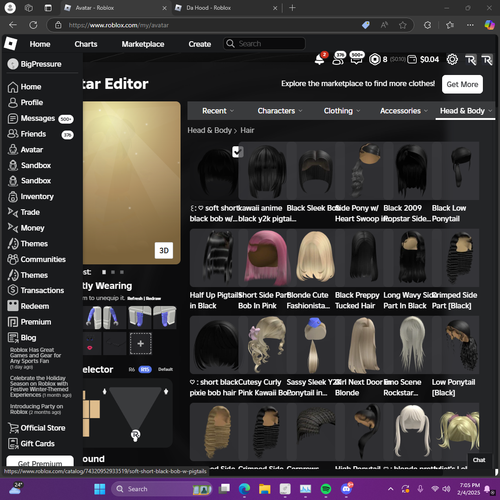The height and width of the screenshot is (500, 500).
Task: Open the notifications bell
Action: click(319, 60)
